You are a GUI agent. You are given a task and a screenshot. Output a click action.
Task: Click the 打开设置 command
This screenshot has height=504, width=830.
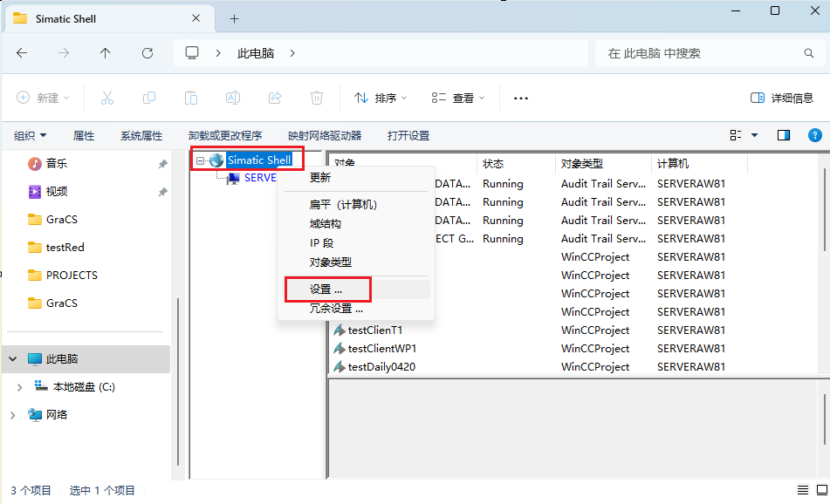408,136
